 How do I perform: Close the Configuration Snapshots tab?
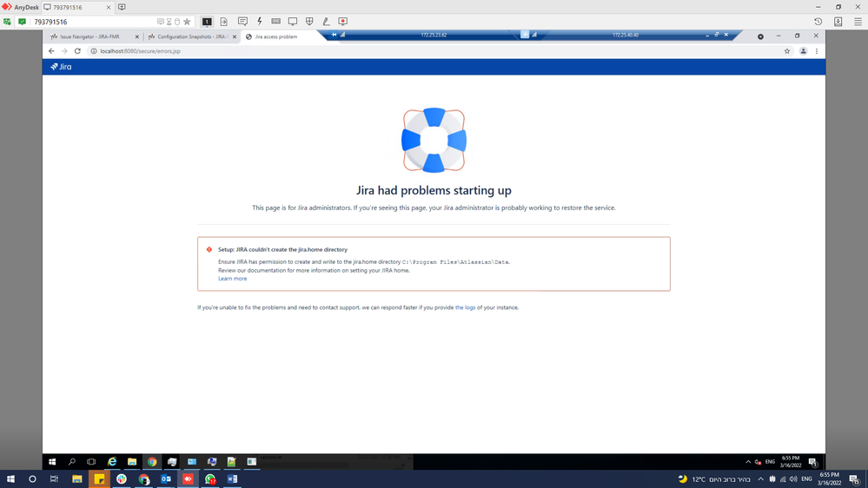click(235, 36)
